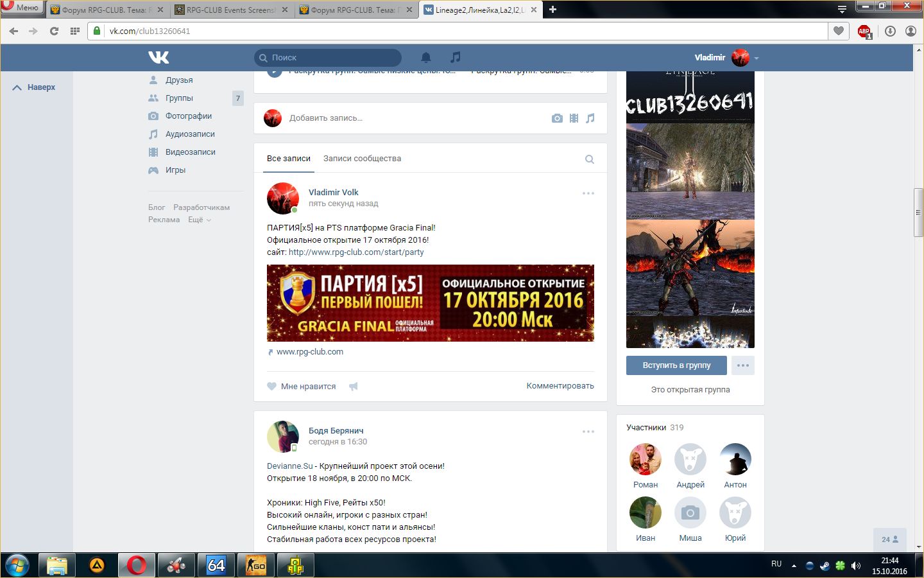Viewport: 924px width, 578px height.
Task: Select Аудиозаписи in left sidebar menu
Action: 190,134
